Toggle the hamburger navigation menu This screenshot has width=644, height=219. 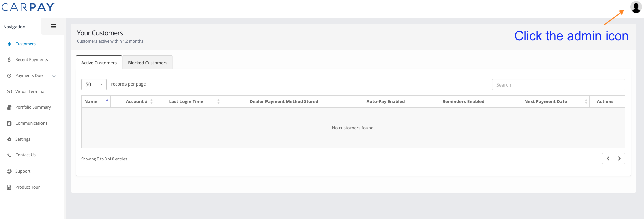(x=53, y=26)
